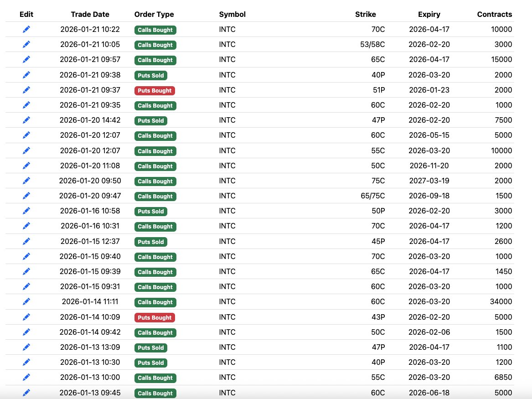Click Calls Bought badge on 2026-01-21 10:22 row
532x399 pixels.
coord(155,30)
